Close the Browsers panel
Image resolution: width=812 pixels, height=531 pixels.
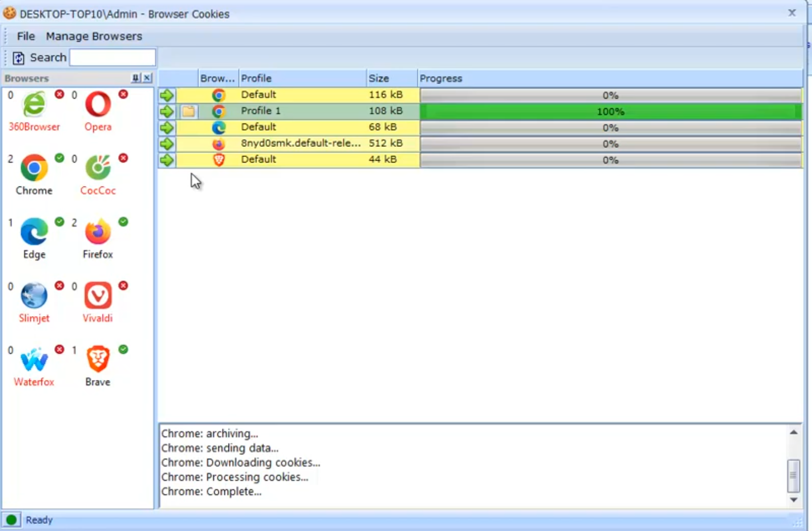coord(147,78)
